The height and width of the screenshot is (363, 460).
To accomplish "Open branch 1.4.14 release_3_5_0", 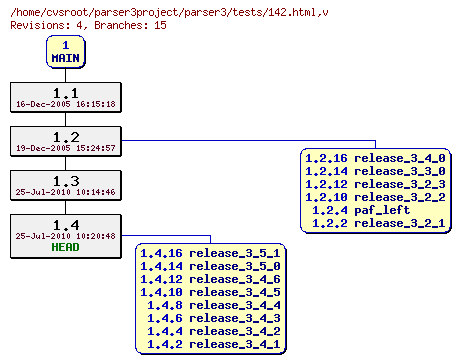I will click(x=210, y=266).
